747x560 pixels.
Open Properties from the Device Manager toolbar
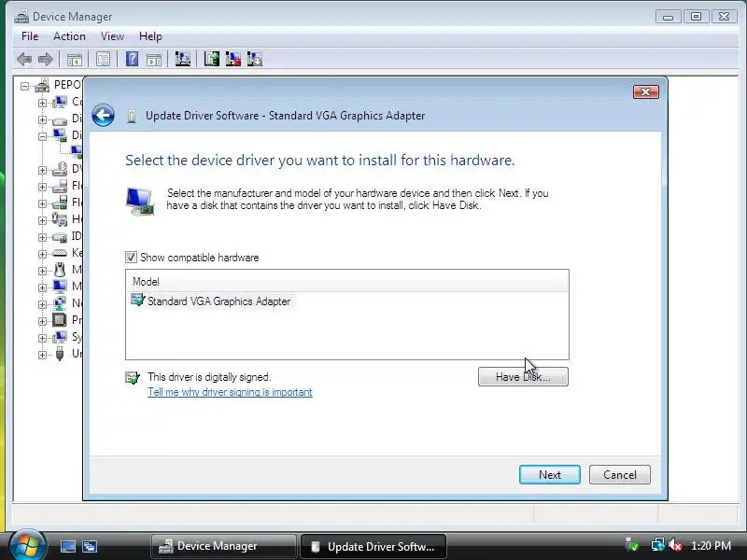103,60
